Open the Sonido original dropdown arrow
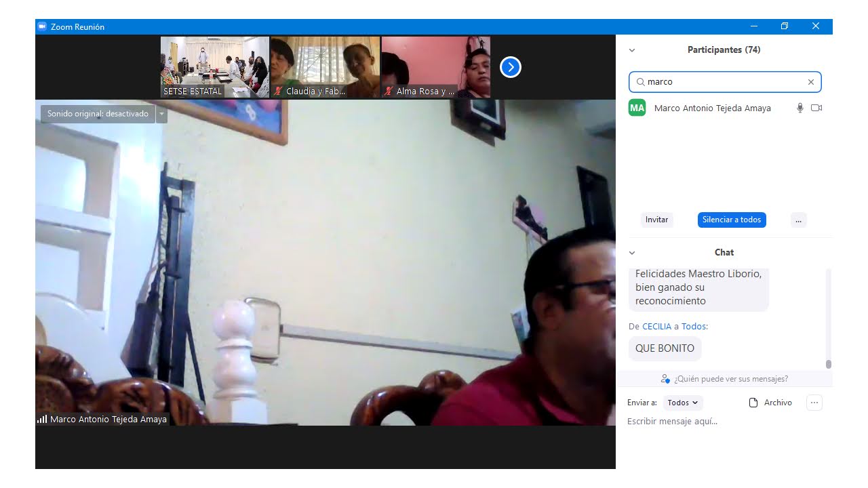 coord(161,114)
